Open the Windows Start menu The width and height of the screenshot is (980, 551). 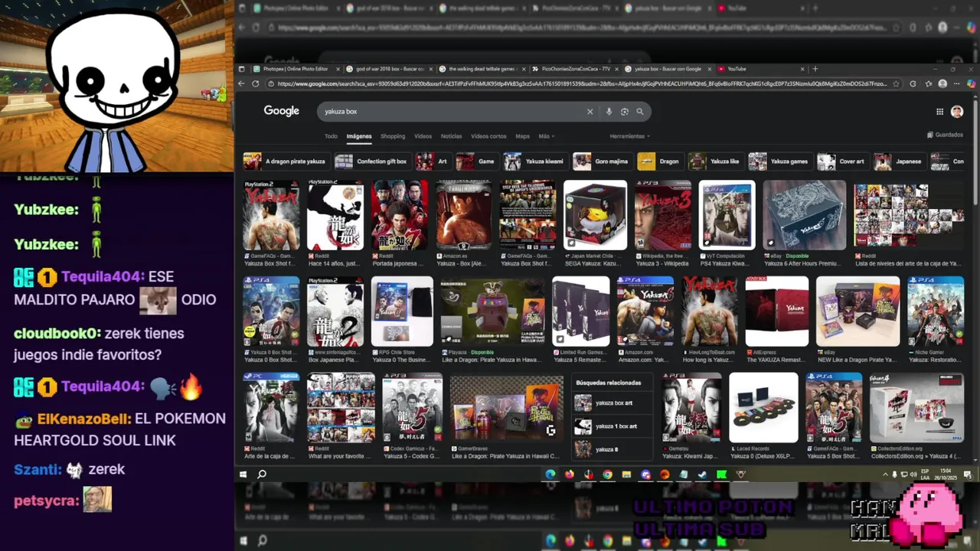[243, 474]
